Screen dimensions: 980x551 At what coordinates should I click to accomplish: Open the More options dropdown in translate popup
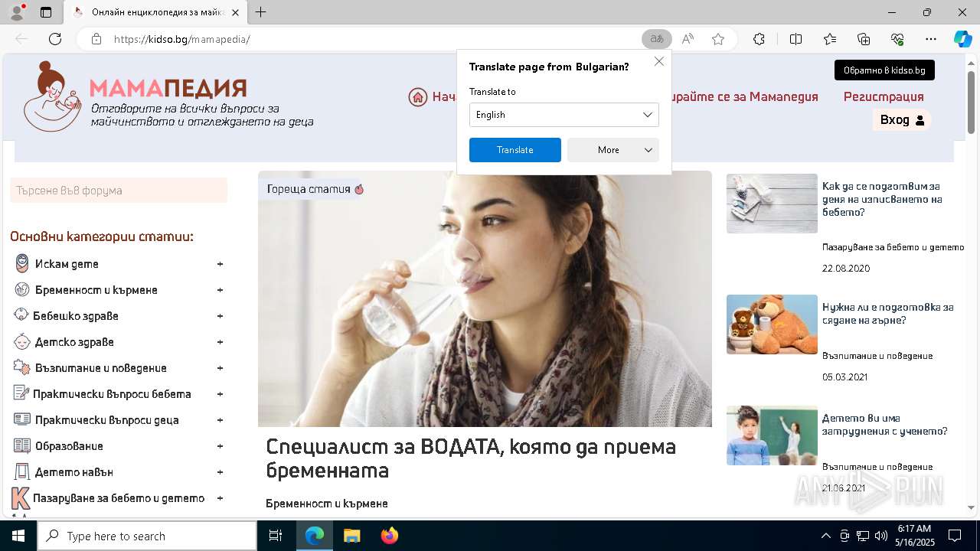(612, 150)
